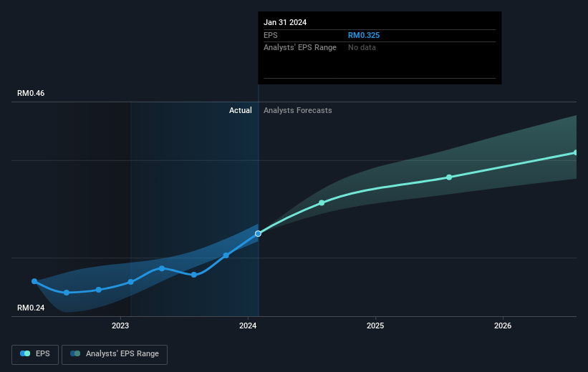Click the 'Analysts' EPS Range' tooltip row label
588x372 pixels.
click(300, 48)
